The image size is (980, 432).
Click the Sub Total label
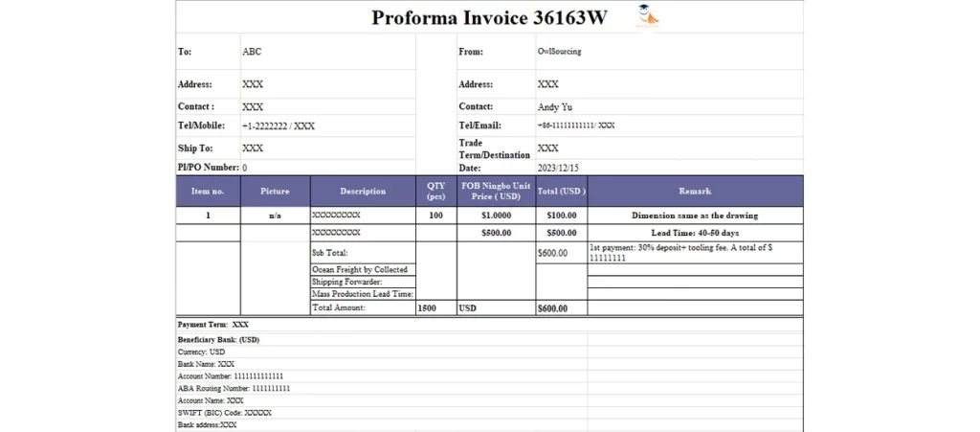tap(329, 253)
